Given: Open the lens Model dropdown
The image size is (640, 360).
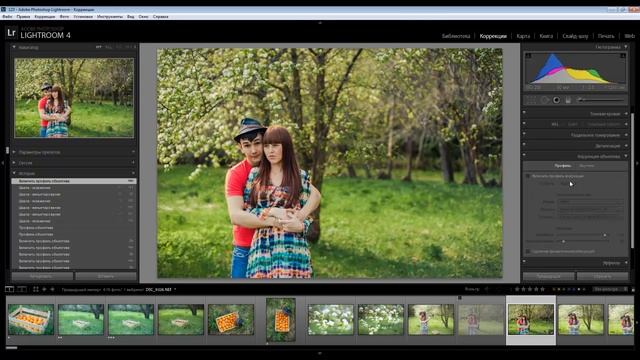Looking at the screenshot, I should [x=591, y=209].
